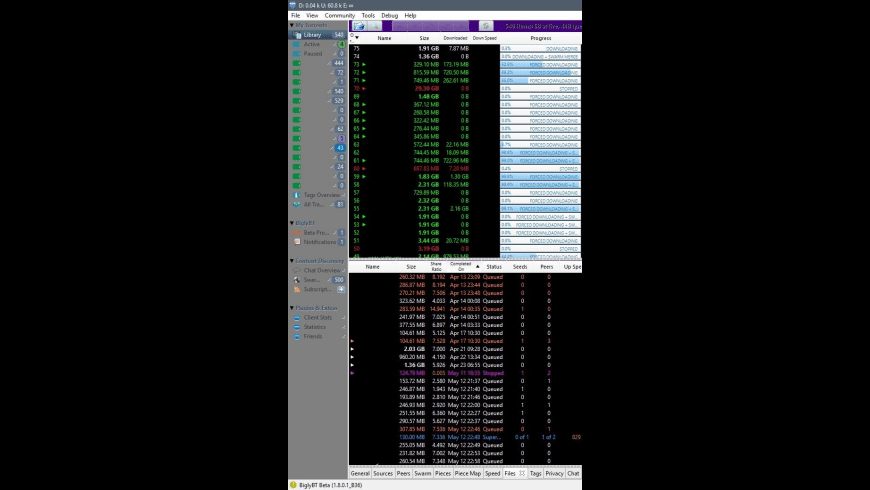Click the green tag icon with count 444
Viewport: 870px width, 490px height.
point(297,63)
